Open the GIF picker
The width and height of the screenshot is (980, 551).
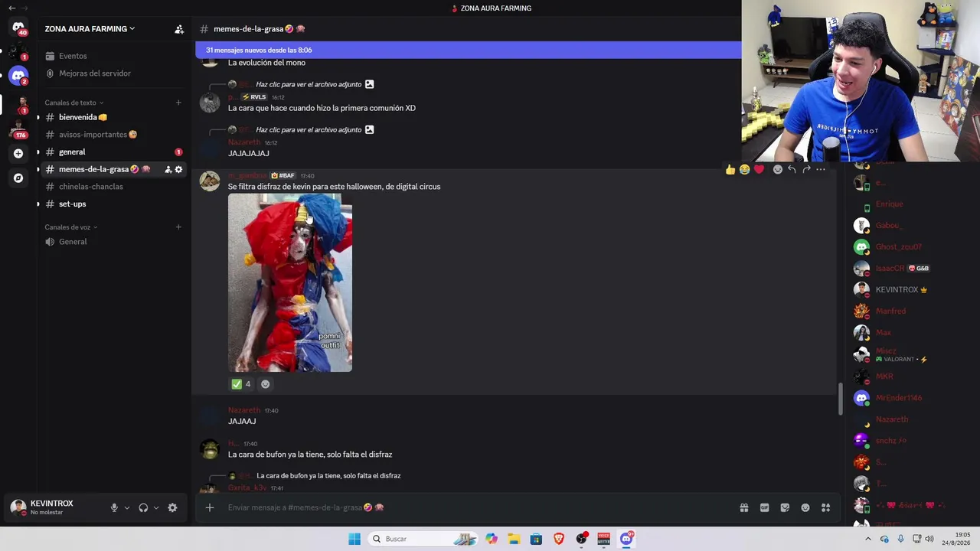(764, 507)
